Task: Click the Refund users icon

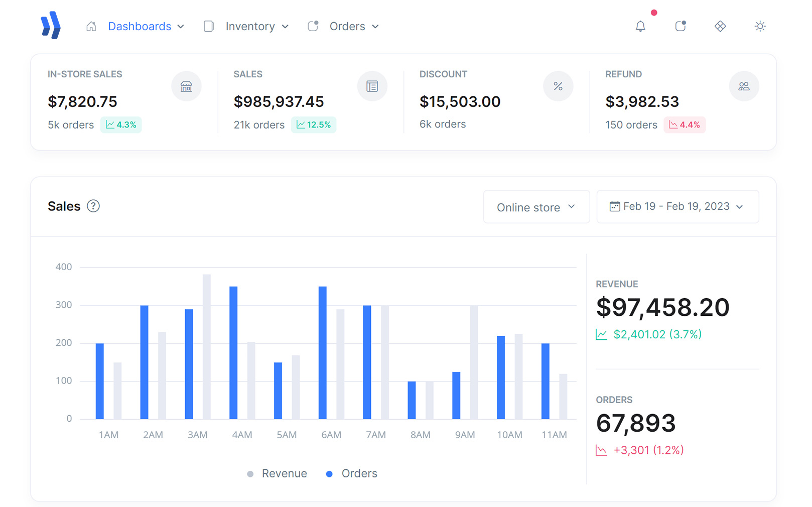Action: tap(744, 86)
